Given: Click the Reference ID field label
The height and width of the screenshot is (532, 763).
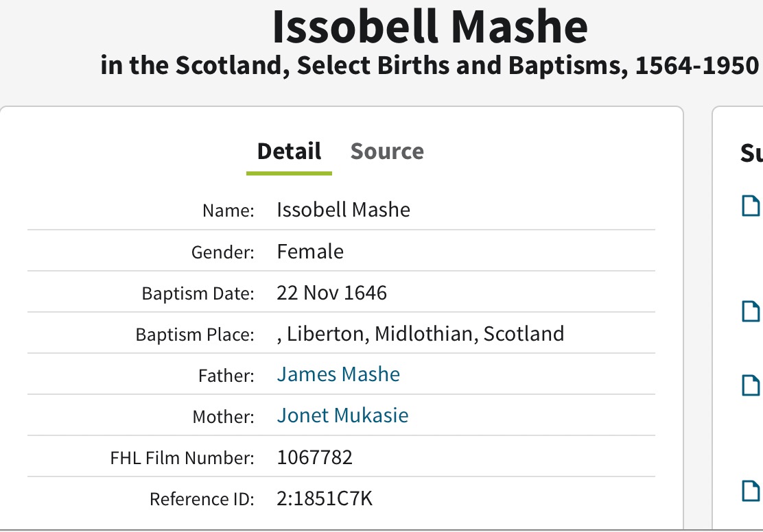Looking at the screenshot, I should (202, 500).
